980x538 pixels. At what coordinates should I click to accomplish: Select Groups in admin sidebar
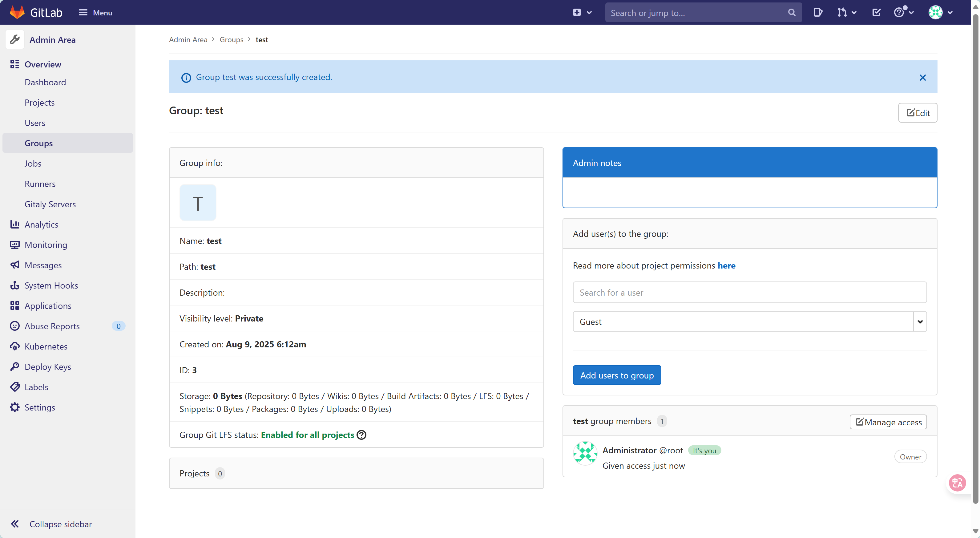(68, 143)
